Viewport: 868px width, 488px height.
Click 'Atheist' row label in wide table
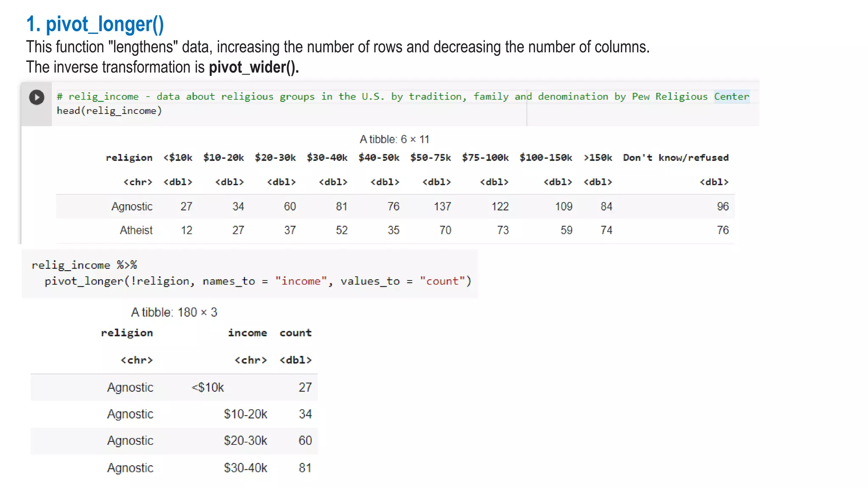pos(136,230)
